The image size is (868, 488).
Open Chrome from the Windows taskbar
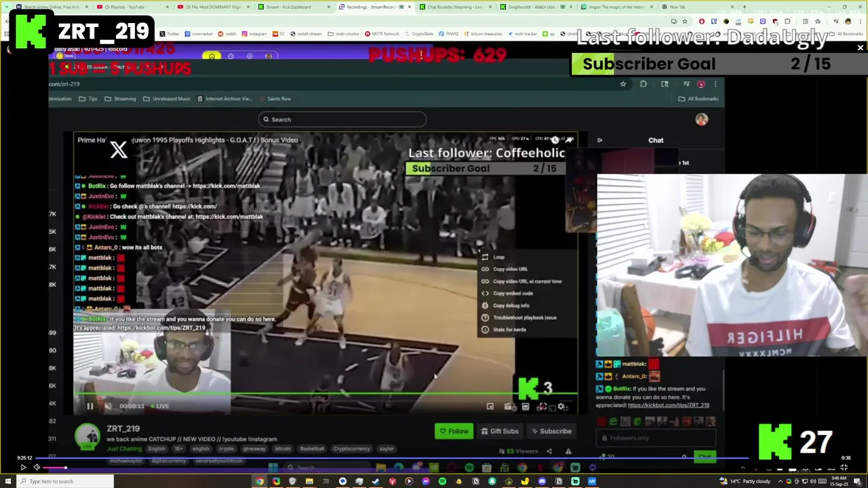260,481
